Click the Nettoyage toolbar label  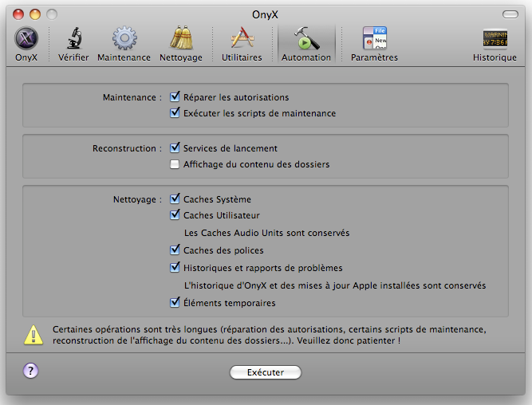coord(181,57)
